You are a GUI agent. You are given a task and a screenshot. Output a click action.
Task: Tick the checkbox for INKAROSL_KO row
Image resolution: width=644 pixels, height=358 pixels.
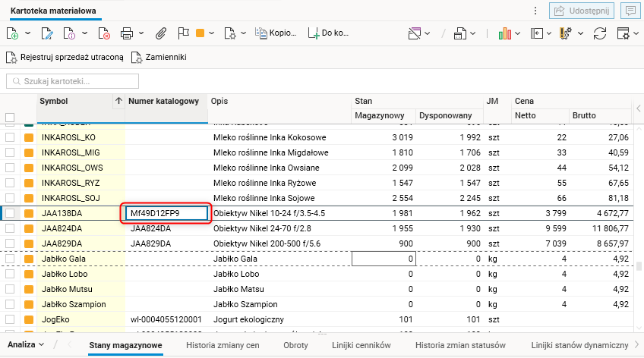pyautogui.click(x=10, y=138)
